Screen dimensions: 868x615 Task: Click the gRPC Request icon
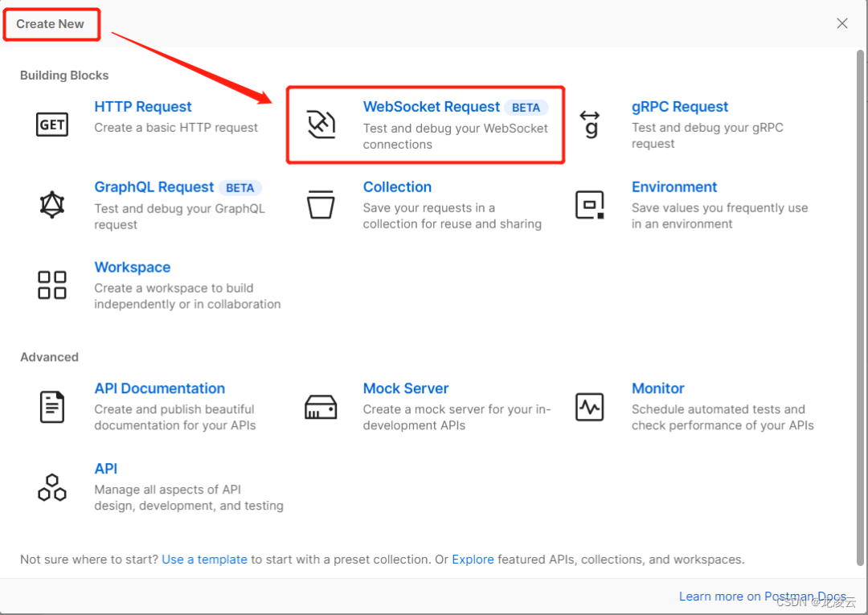590,124
